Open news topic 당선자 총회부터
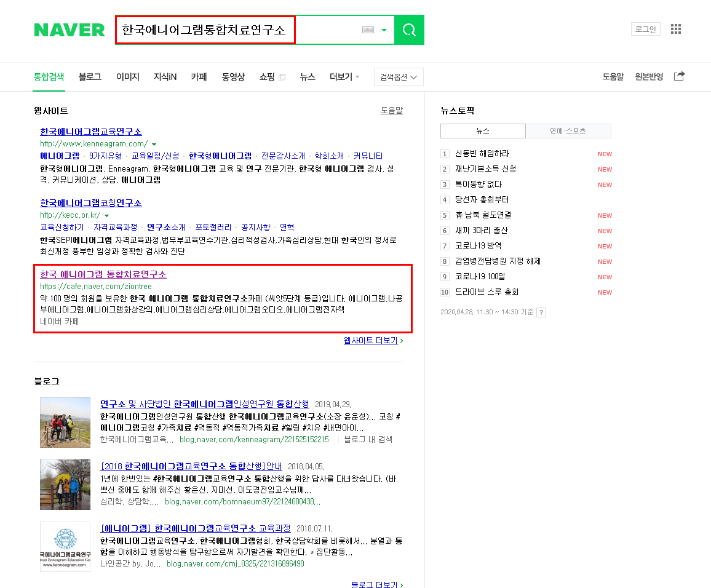Image resolution: width=711 pixels, height=588 pixels. click(x=482, y=200)
